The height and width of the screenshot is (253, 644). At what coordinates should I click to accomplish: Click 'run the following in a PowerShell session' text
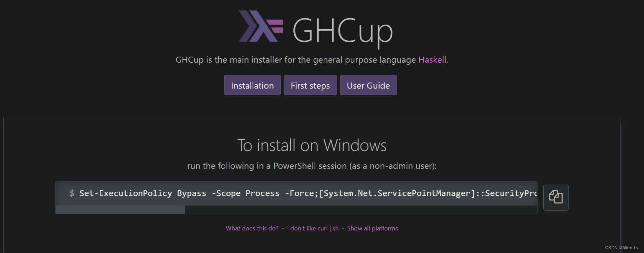[267, 166]
